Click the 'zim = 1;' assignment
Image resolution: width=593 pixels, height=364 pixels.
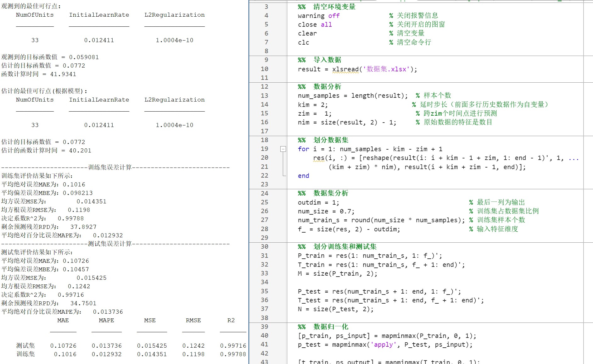pyautogui.click(x=315, y=113)
